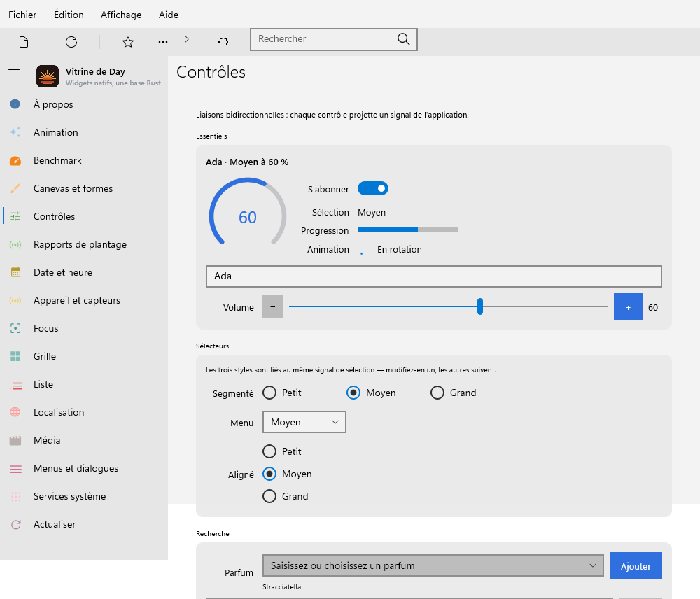The image size is (700, 599).
Task: Click the 'En rotation' status text
Action: (x=400, y=250)
